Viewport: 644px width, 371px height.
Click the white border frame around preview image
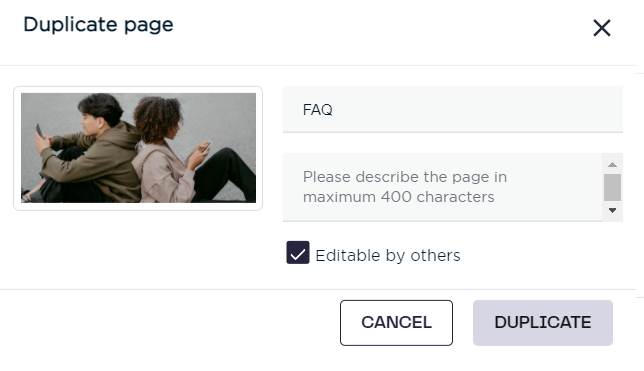(x=138, y=90)
